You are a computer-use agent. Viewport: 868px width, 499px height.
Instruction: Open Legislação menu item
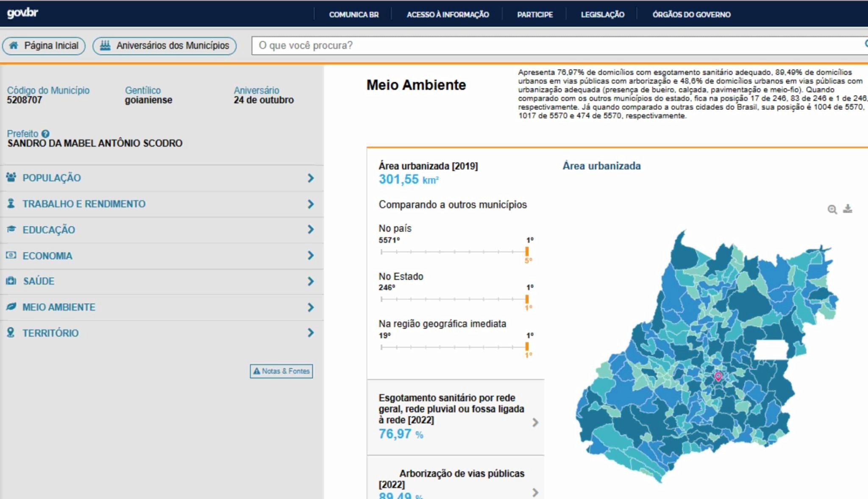point(602,14)
